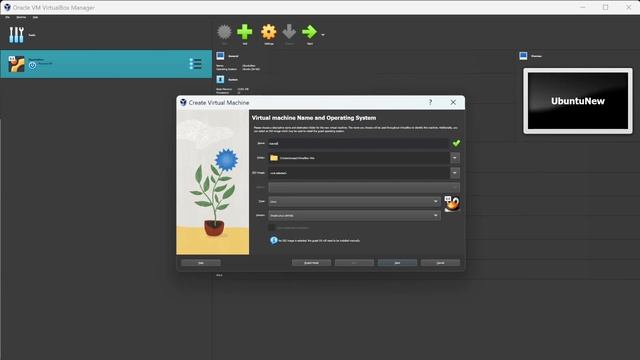Click the Name input field in dialog
This screenshot has height=360, width=640.
coord(358,143)
